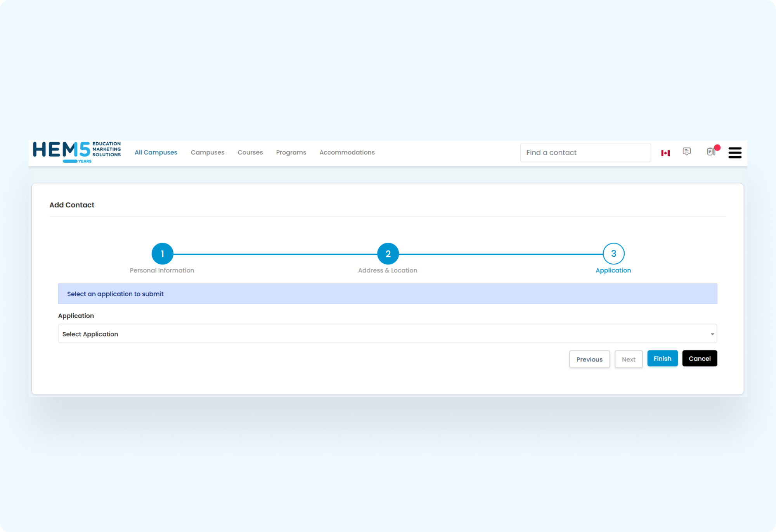Select step 3 Application circle
This screenshot has height=532, width=776.
click(x=613, y=254)
